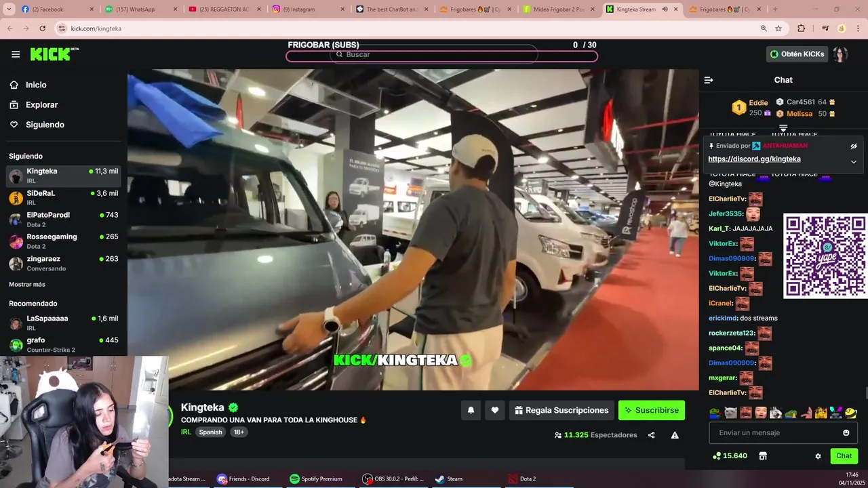Click the report warning triangle icon
Image resolution: width=868 pixels, height=488 pixels.
tap(675, 435)
